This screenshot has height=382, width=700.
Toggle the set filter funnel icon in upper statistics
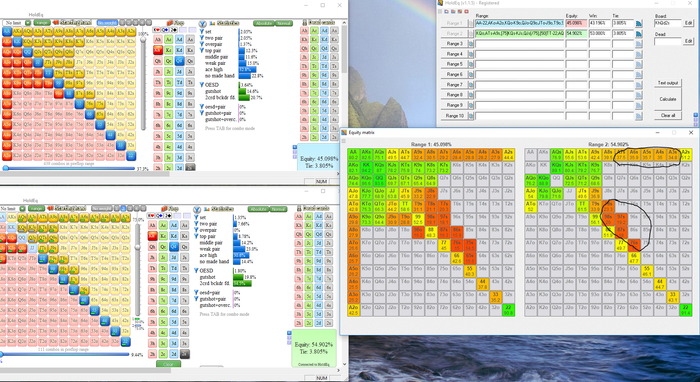pyautogui.click(x=202, y=32)
